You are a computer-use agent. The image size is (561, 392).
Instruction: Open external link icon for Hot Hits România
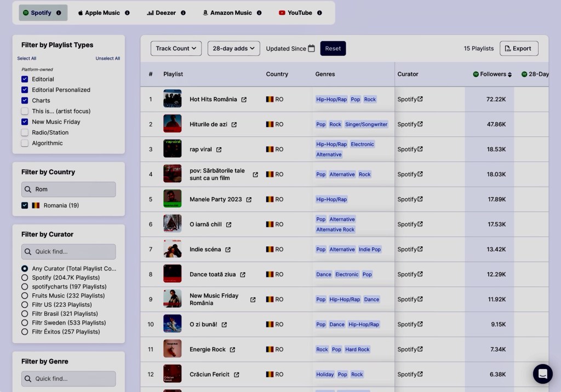click(244, 100)
